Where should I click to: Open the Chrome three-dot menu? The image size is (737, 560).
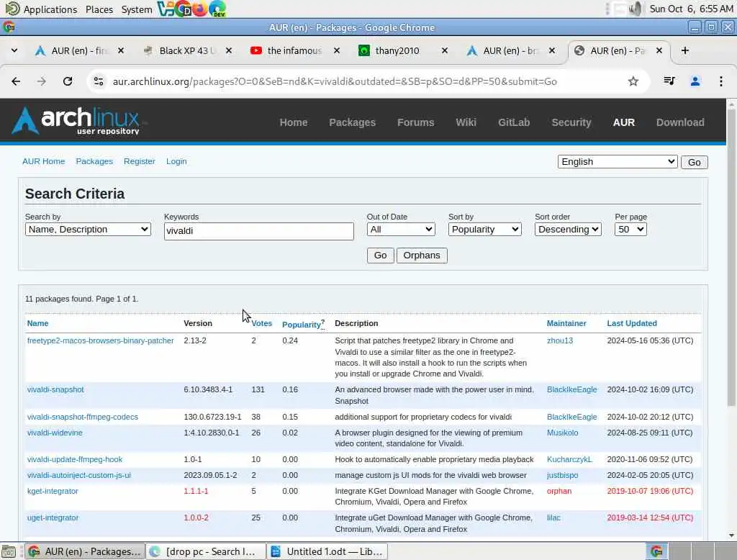pos(720,81)
